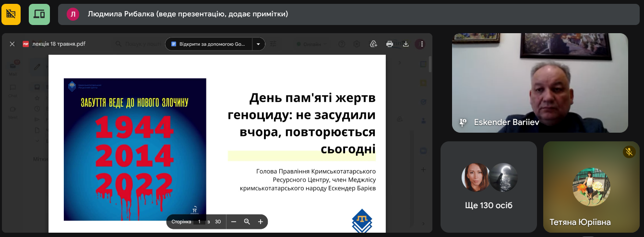Expand the Ще 130 осіб participants tile

pos(489,187)
